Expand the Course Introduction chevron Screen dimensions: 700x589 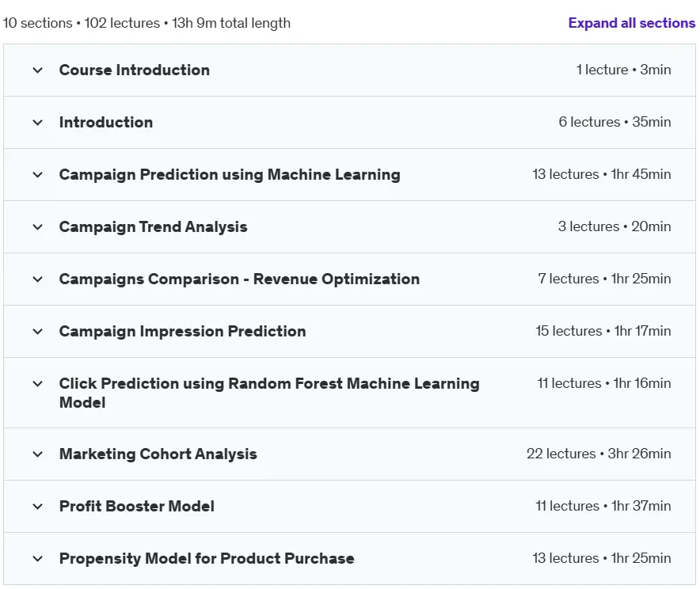tap(38, 70)
